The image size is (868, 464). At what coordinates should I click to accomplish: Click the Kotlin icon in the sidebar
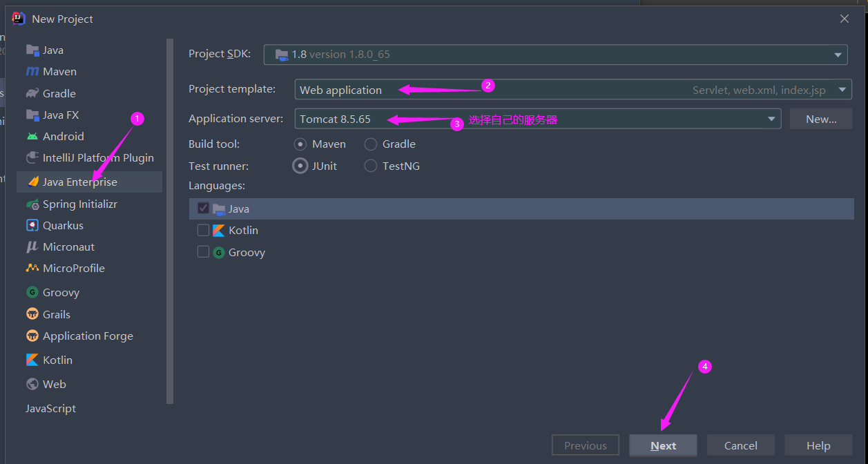pos(32,360)
